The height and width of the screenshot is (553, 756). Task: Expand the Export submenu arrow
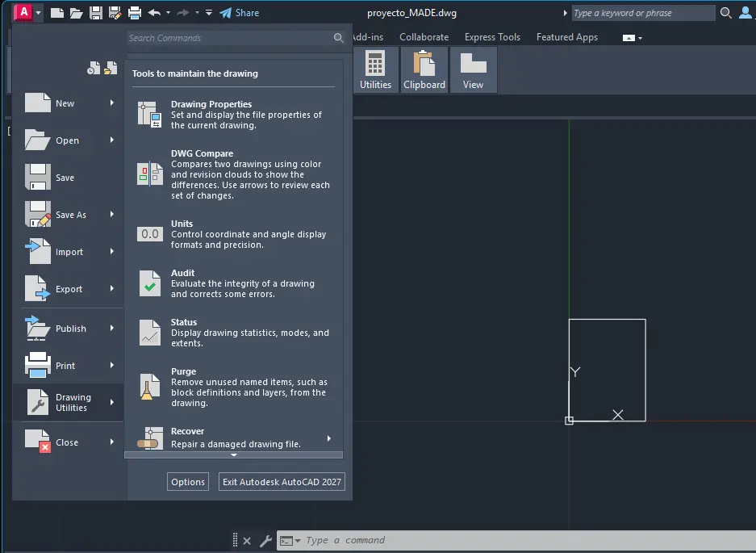tap(112, 288)
